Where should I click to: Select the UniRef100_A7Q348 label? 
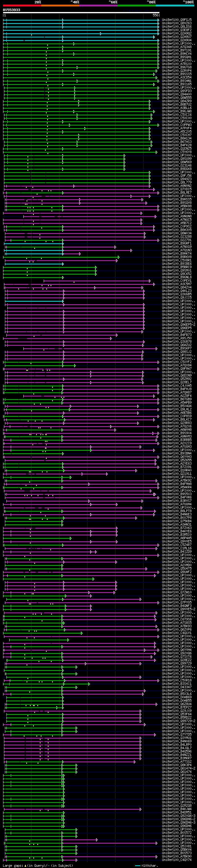176,47
